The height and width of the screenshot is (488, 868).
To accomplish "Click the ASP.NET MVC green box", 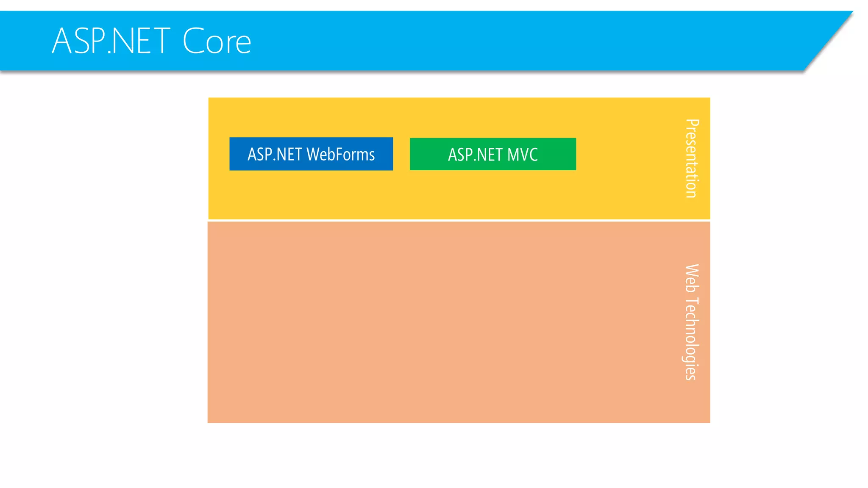I will pos(493,154).
